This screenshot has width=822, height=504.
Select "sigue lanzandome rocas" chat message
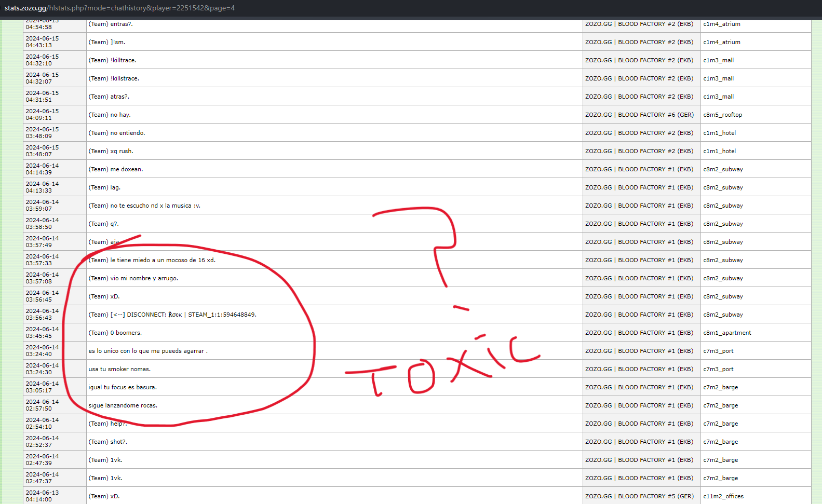click(x=123, y=405)
